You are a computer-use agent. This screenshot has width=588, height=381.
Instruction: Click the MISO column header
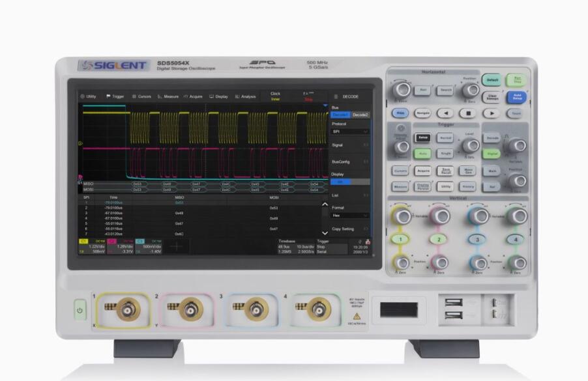pyautogui.click(x=180, y=197)
